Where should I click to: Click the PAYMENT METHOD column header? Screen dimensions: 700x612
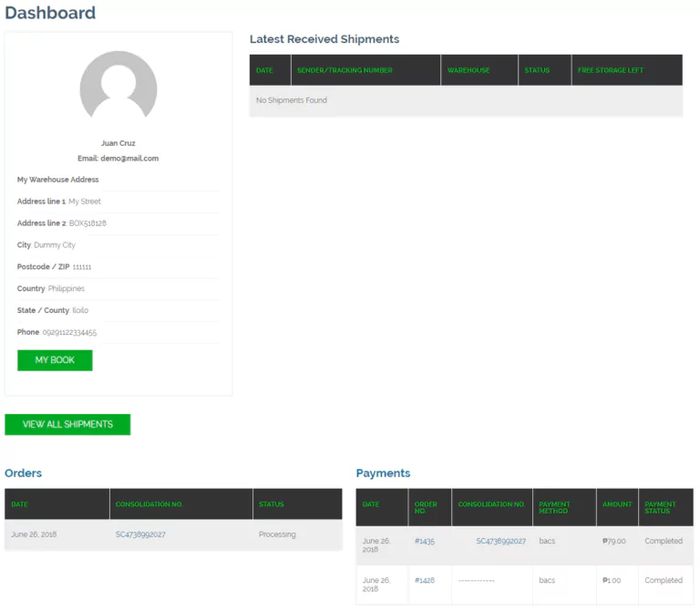click(x=555, y=508)
